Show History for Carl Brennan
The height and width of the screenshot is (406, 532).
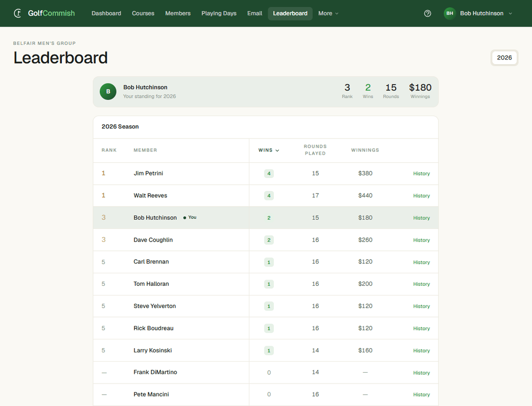coord(421,262)
